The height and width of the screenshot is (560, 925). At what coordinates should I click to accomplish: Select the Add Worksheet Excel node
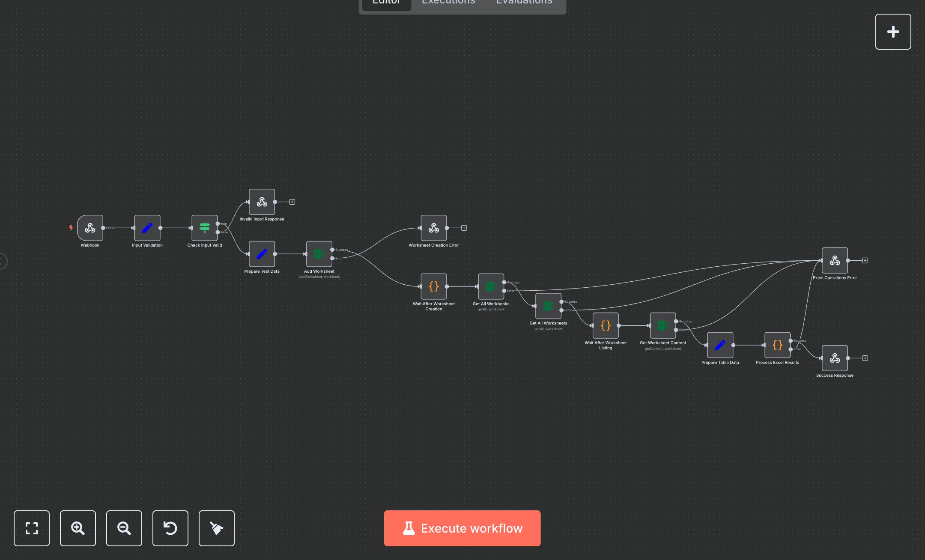click(x=319, y=254)
